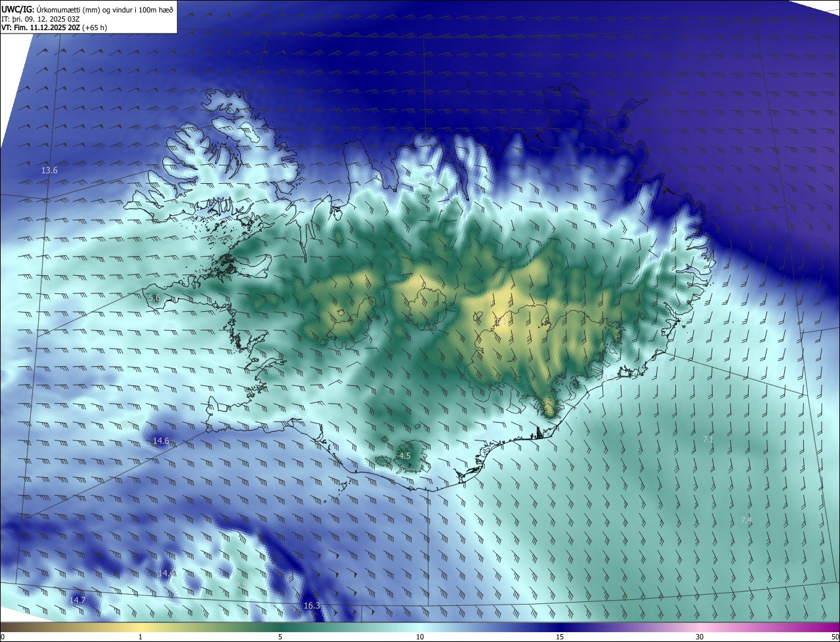
Task: Click the map value label '5.6'
Action: tap(155, 298)
